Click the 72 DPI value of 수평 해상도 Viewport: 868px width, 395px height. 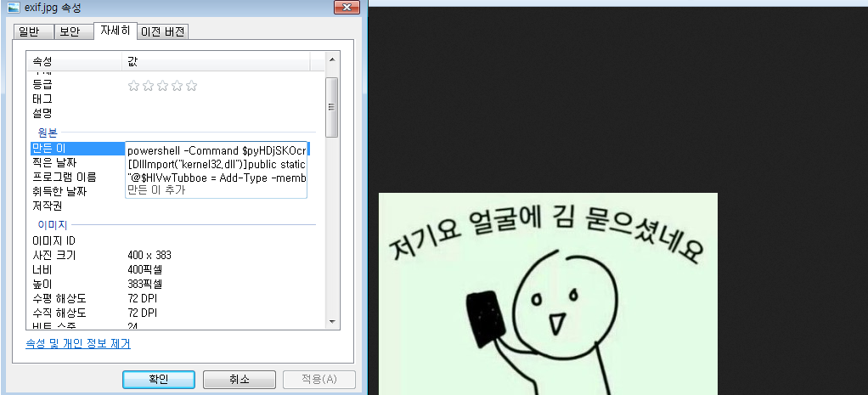pos(143,299)
